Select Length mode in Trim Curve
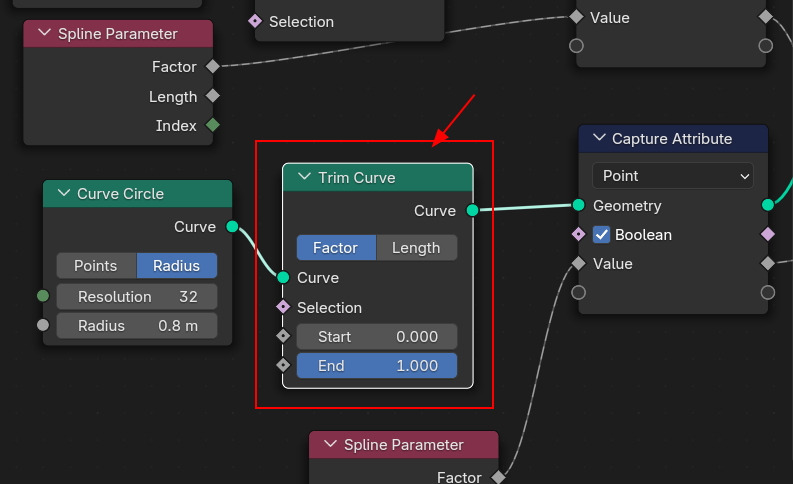The height and width of the screenshot is (484, 793). point(417,248)
